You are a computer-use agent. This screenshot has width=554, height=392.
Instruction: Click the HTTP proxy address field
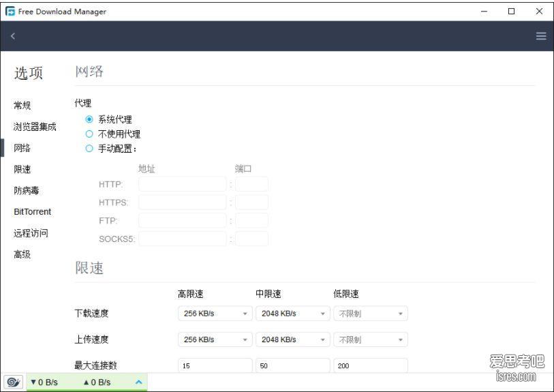(183, 184)
